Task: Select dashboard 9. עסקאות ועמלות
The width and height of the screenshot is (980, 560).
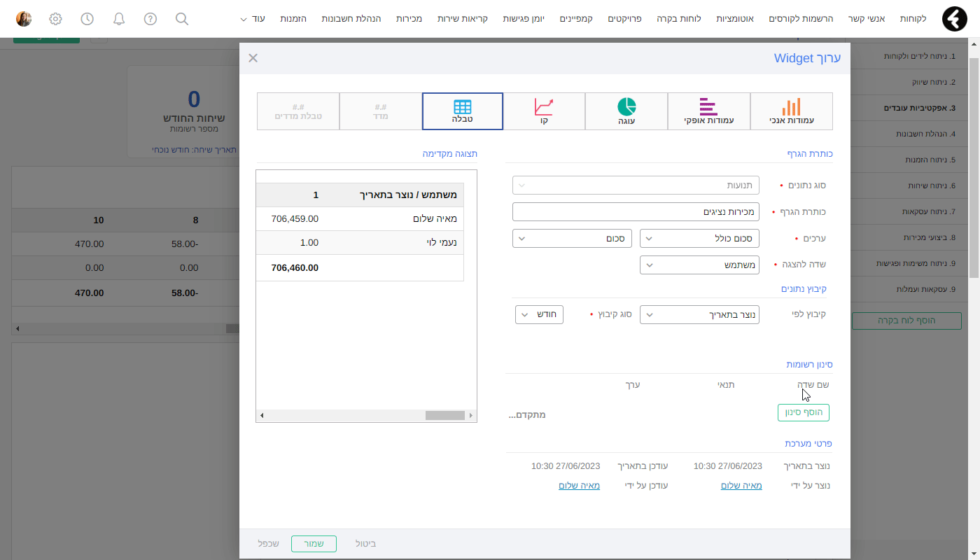Action: coord(910,289)
